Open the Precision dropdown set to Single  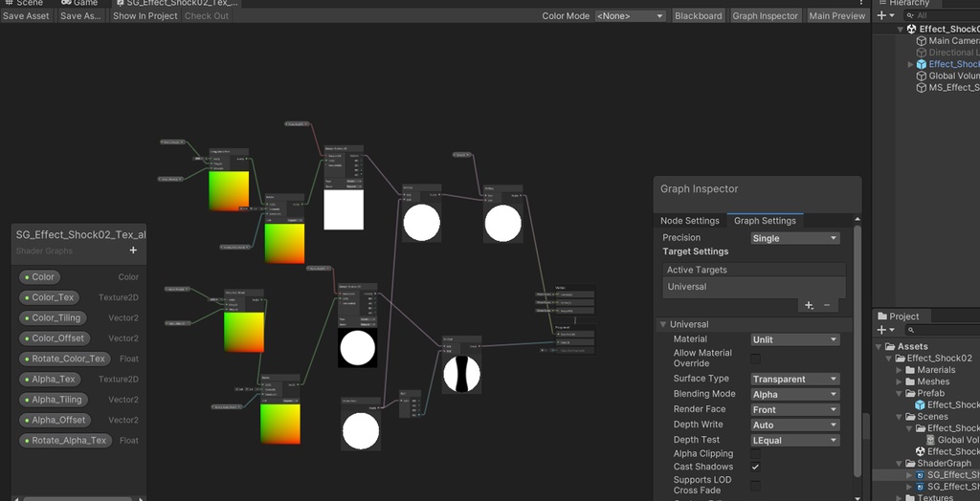pyautogui.click(x=794, y=238)
